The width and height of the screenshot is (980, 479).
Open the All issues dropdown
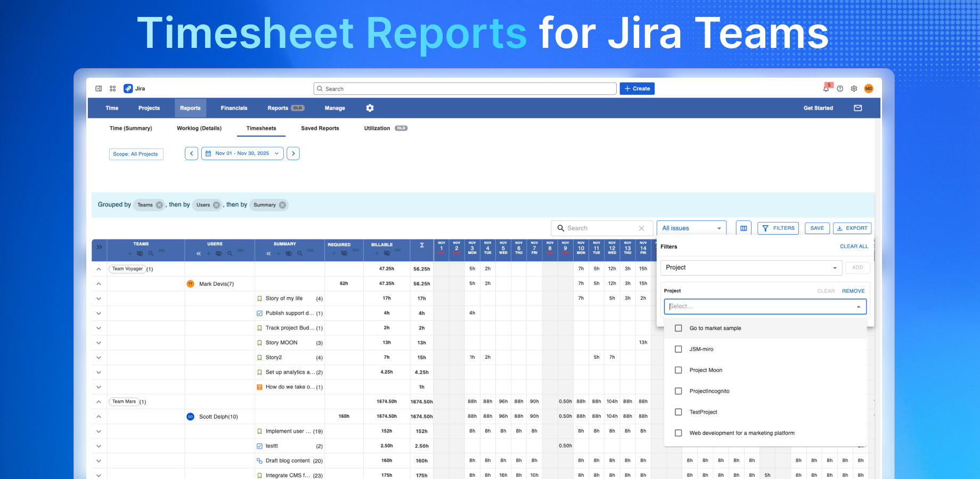[x=691, y=228]
